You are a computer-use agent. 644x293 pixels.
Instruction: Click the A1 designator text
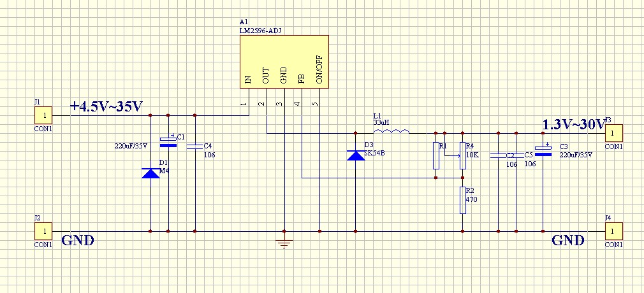244,22
